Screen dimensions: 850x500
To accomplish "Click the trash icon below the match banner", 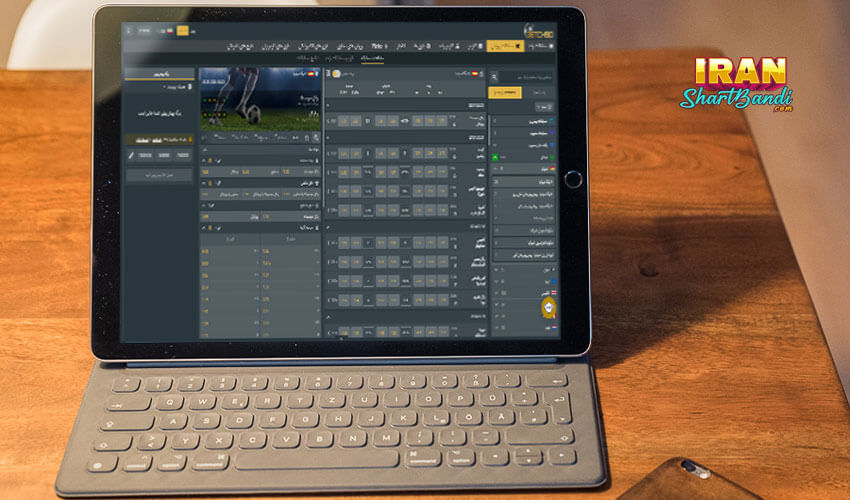I will [307, 139].
